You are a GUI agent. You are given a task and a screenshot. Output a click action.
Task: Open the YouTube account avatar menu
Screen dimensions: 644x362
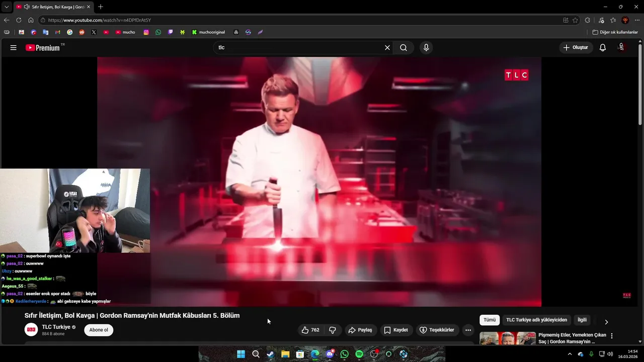(x=622, y=47)
